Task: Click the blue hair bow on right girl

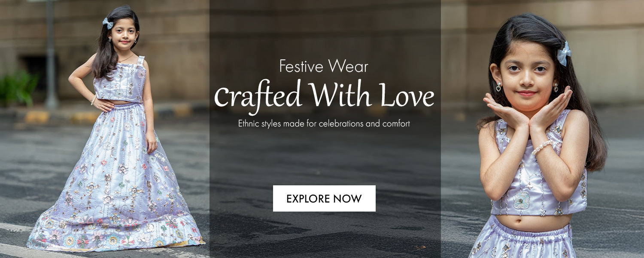Action: pos(564,53)
